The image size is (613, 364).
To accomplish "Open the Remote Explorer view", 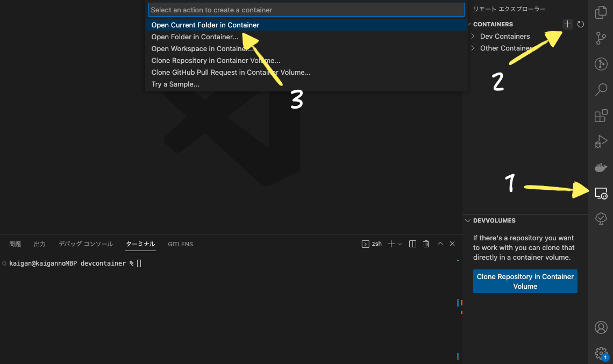I will tap(601, 193).
